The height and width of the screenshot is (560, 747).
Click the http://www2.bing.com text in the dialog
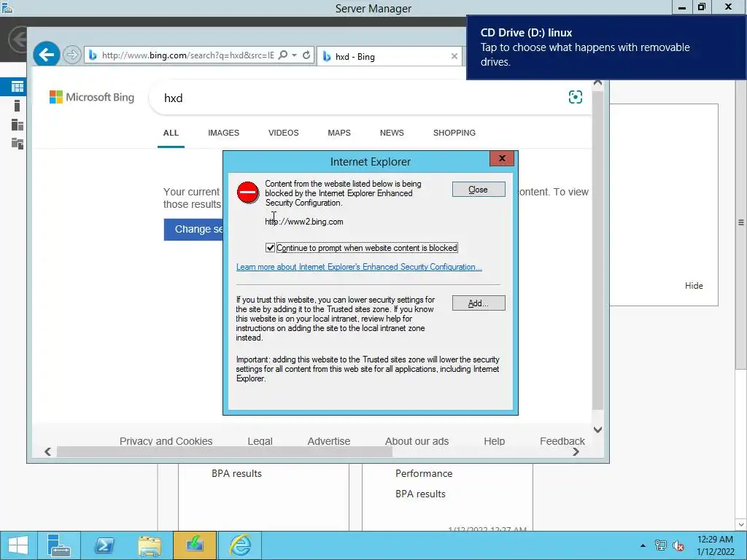click(x=304, y=222)
